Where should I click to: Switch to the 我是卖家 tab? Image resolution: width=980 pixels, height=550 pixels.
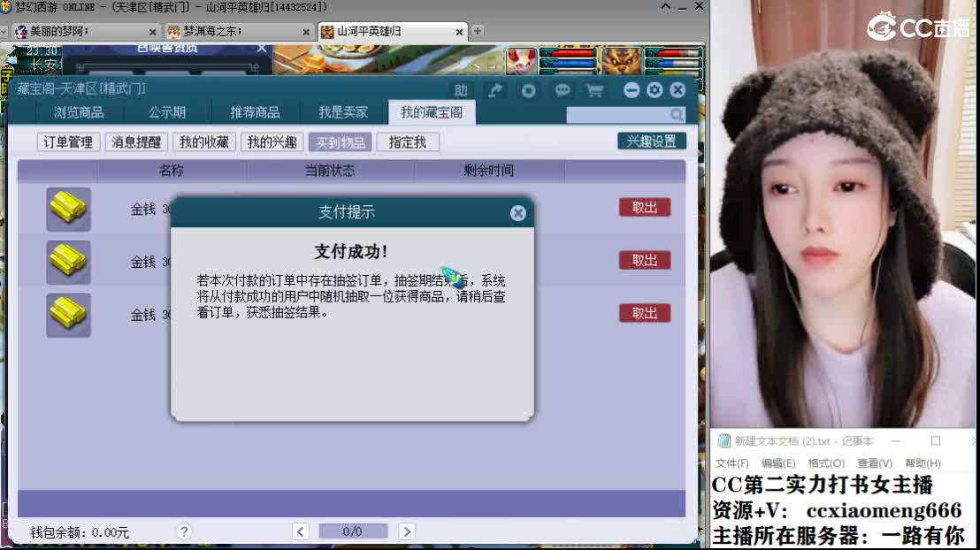tap(343, 113)
